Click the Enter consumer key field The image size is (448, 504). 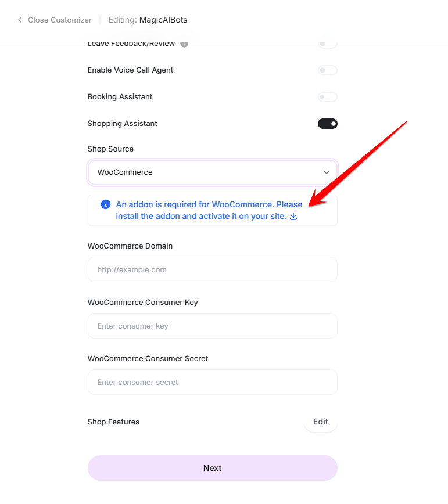coord(212,326)
